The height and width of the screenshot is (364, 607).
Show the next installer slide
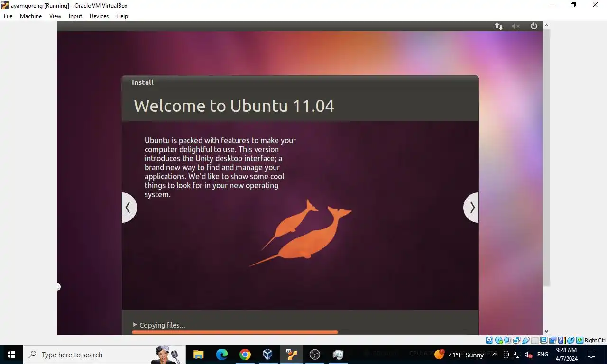click(471, 207)
